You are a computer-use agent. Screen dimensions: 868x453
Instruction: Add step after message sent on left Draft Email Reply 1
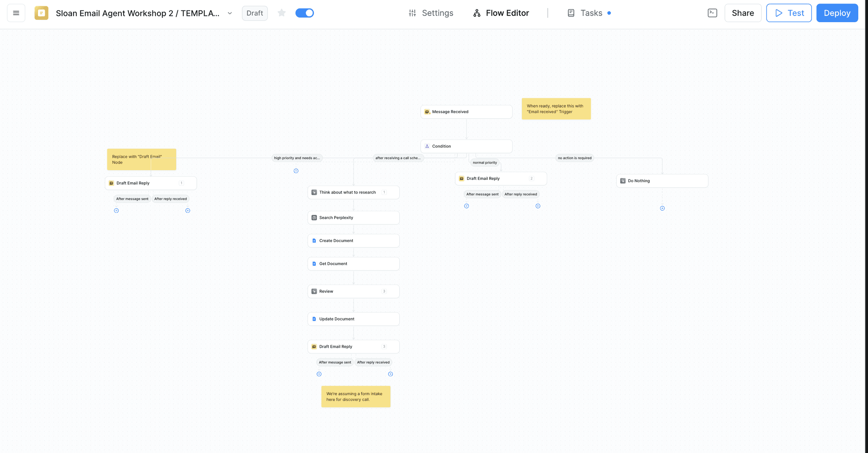click(x=116, y=211)
